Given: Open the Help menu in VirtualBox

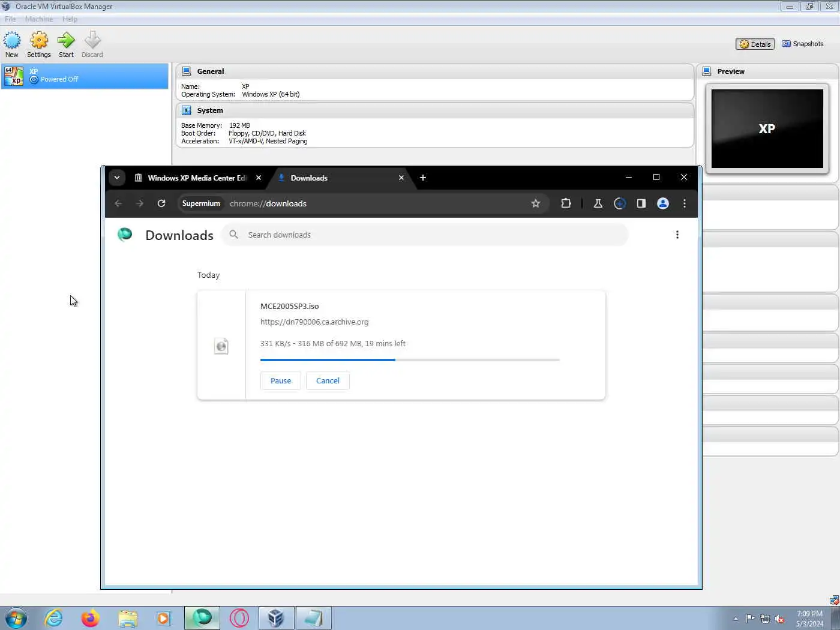Looking at the screenshot, I should pyautogui.click(x=70, y=19).
